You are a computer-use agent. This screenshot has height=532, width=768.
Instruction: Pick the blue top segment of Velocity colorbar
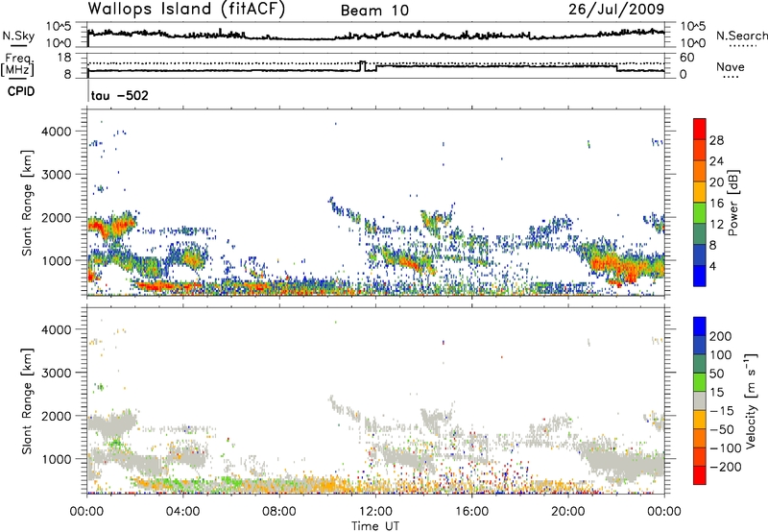click(x=700, y=326)
